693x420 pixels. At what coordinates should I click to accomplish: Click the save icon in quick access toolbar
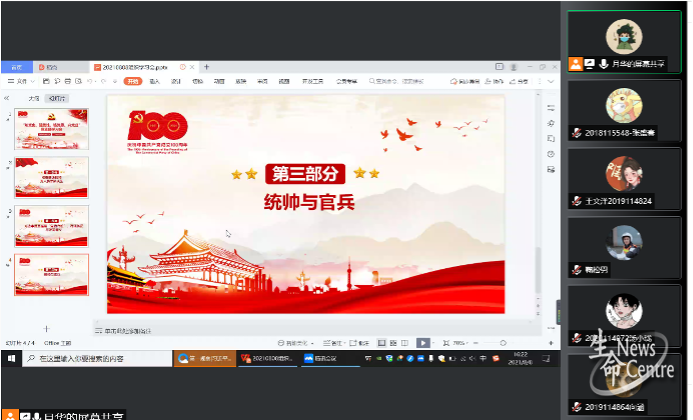point(43,81)
